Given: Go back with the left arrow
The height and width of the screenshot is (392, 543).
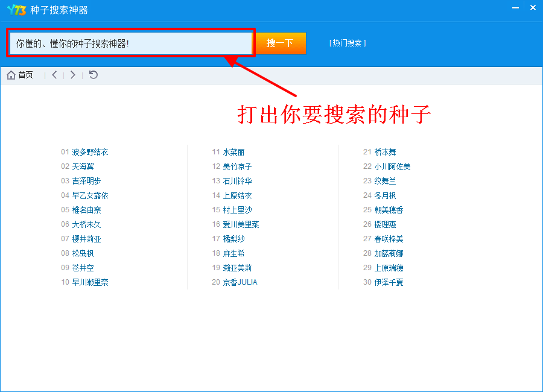Looking at the screenshot, I should pos(54,75).
